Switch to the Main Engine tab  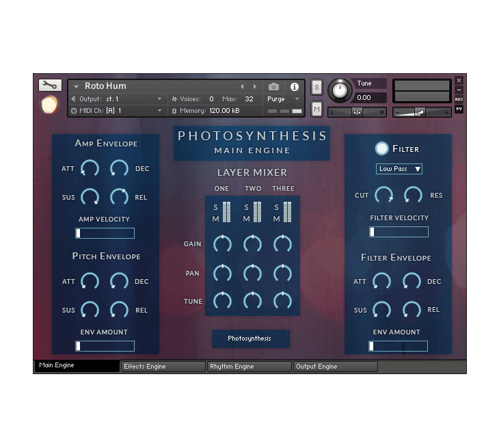[x=77, y=366]
